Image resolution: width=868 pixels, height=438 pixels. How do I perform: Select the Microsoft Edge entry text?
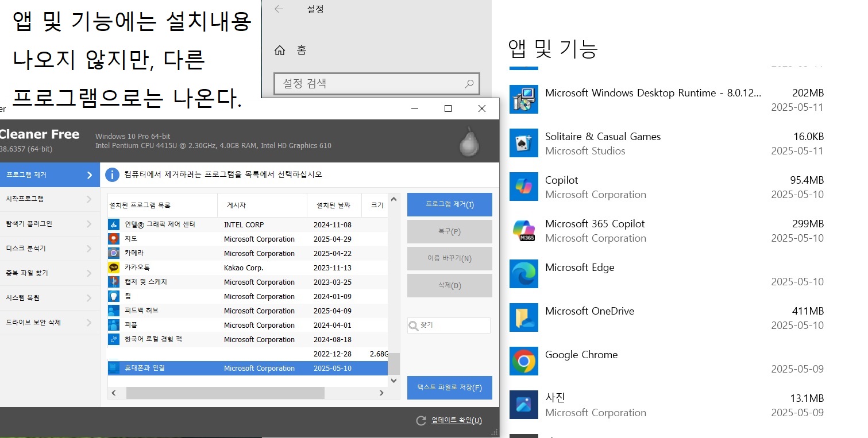pyautogui.click(x=580, y=268)
